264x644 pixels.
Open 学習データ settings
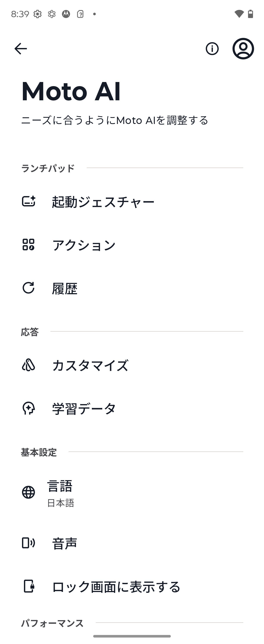coord(84,409)
